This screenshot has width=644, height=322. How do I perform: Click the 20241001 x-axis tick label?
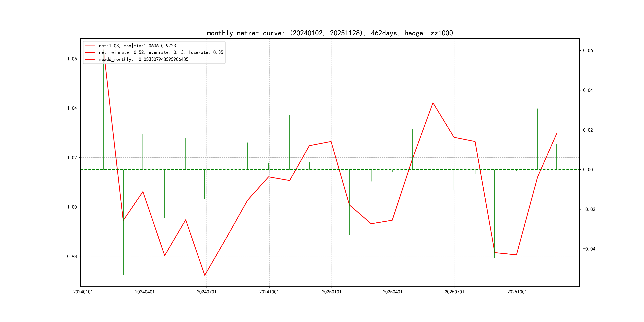point(269,292)
